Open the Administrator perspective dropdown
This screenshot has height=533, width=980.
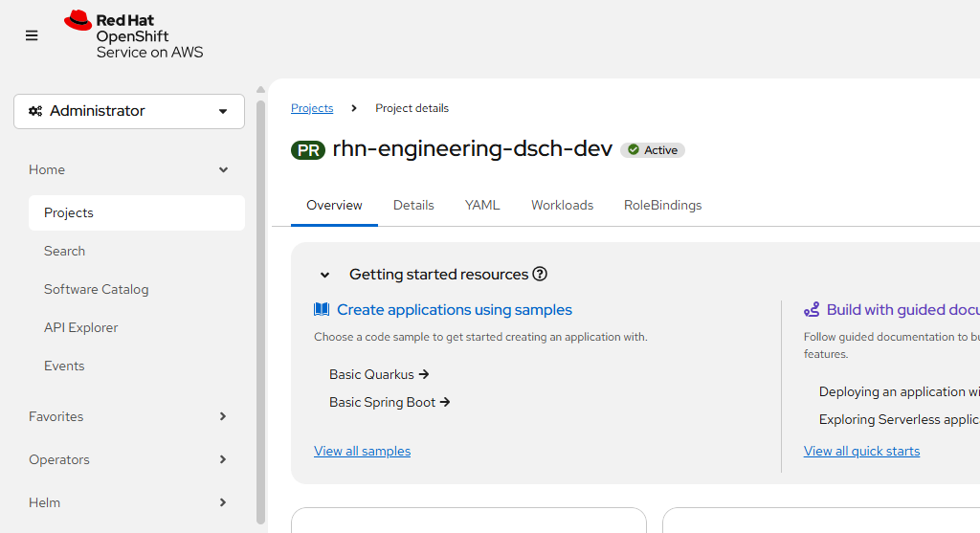click(129, 111)
